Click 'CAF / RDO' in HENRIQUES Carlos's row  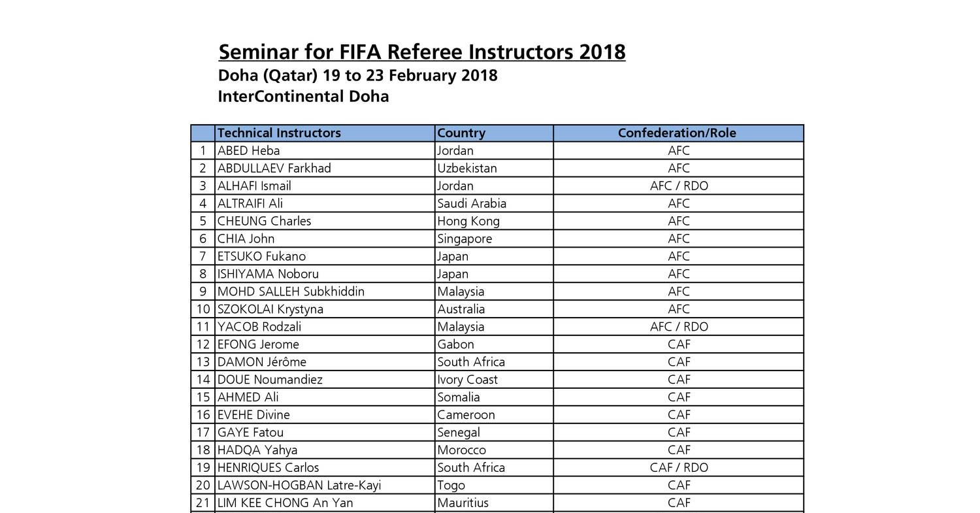click(679, 468)
